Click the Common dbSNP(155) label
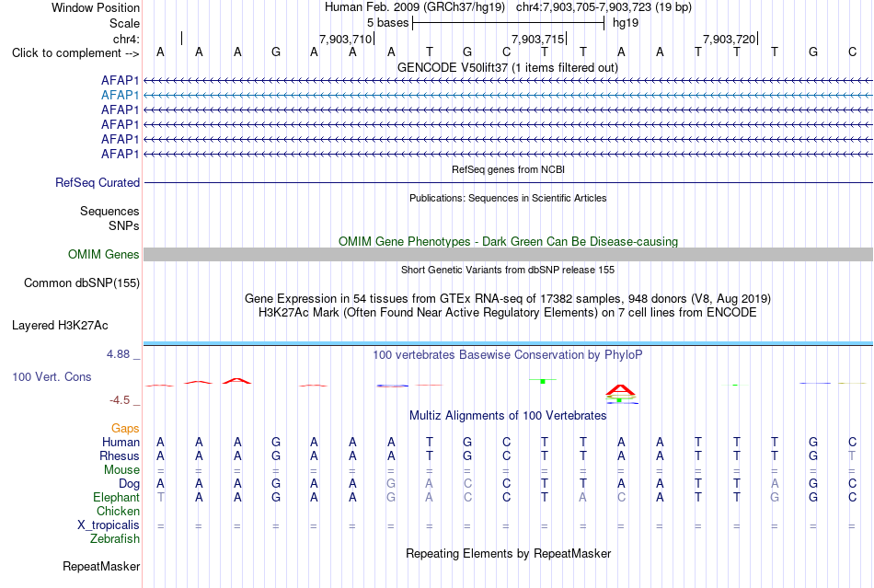This screenshot has height=588, width=874. point(81,283)
